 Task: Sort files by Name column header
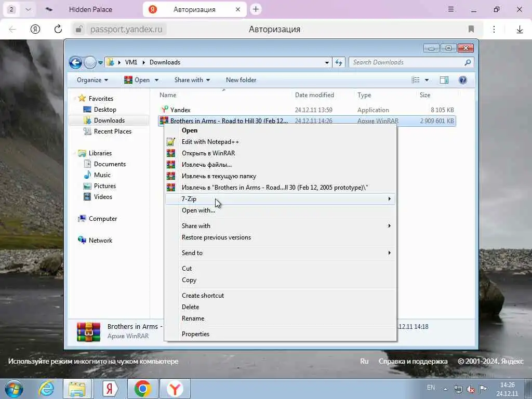point(168,95)
